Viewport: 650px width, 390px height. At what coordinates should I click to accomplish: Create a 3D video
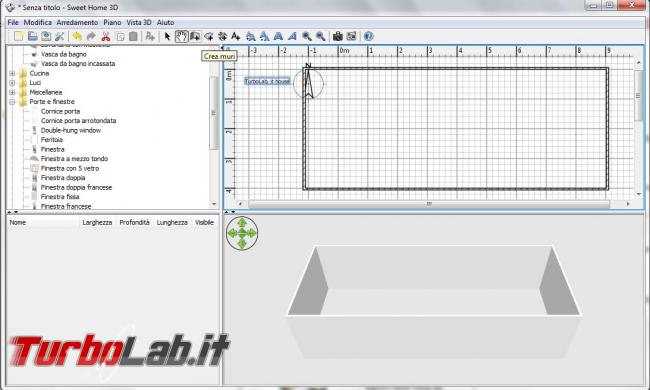(352, 36)
